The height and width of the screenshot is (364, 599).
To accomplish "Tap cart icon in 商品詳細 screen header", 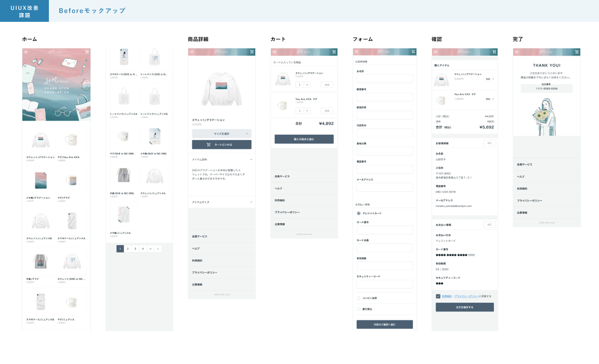I will [252, 52].
